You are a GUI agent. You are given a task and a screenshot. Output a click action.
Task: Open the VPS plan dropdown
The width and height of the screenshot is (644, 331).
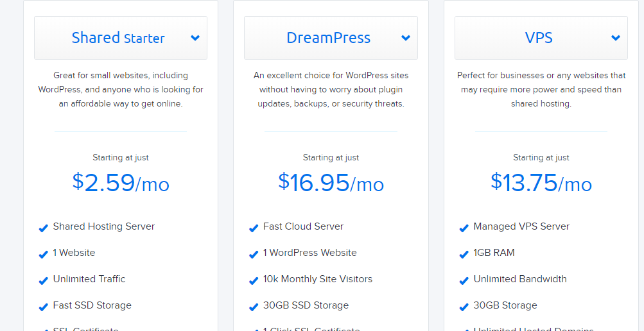[541, 38]
